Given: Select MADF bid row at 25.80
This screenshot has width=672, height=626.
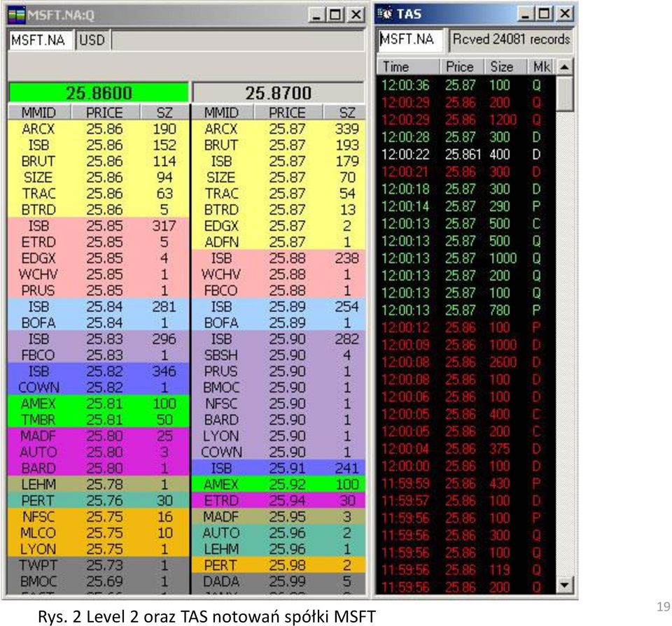Looking at the screenshot, I should point(99,436).
